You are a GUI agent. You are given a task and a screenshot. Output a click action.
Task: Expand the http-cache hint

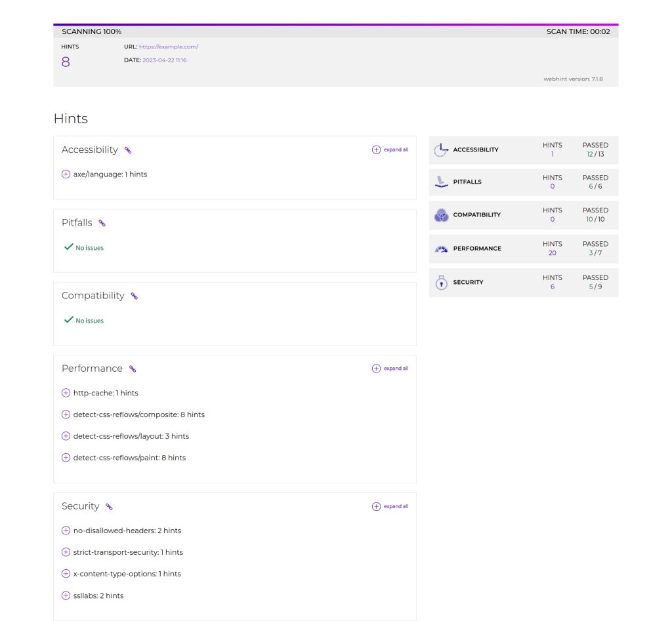coord(66,393)
